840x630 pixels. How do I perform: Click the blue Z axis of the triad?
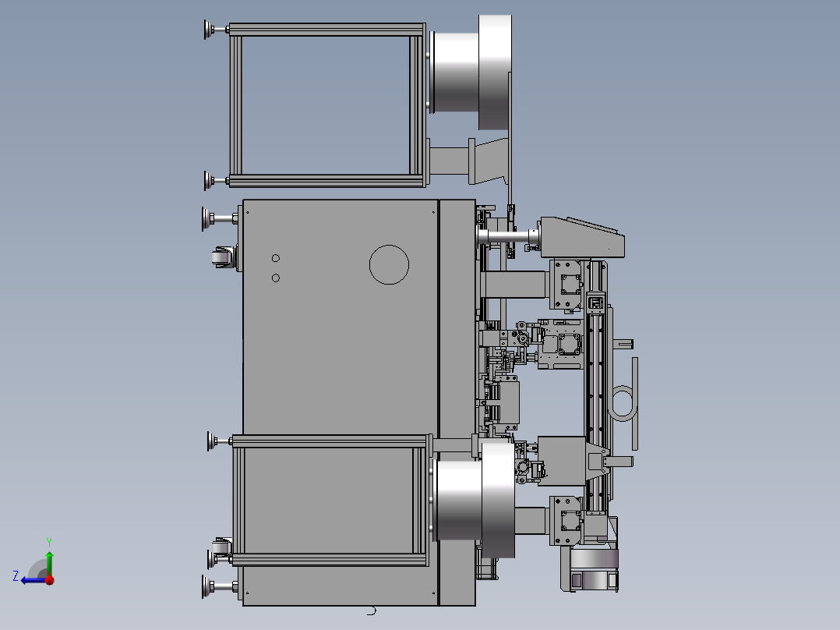(32, 580)
